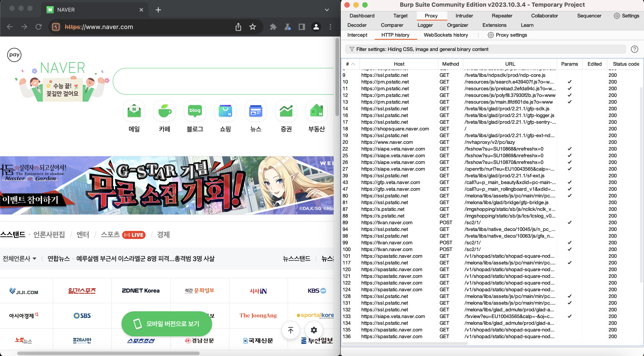
Task: Open Proxy settings in Burp
Action: click(507, 35)
